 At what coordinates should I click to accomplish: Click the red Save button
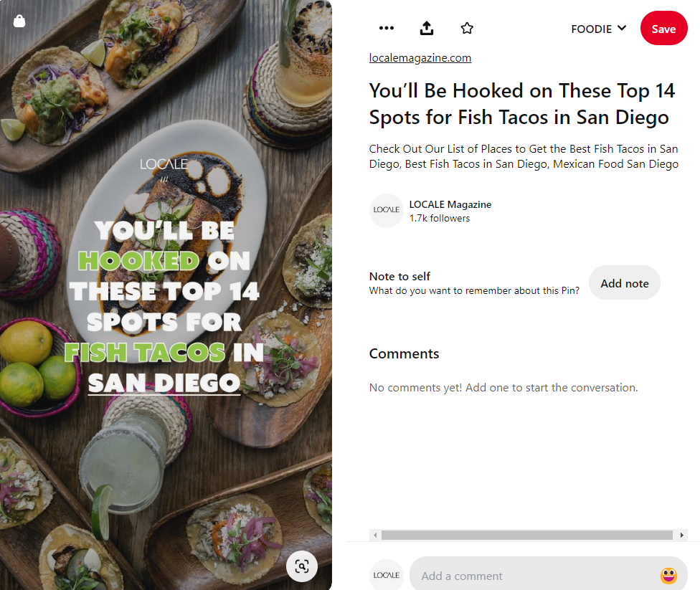[x=664, y=28]
